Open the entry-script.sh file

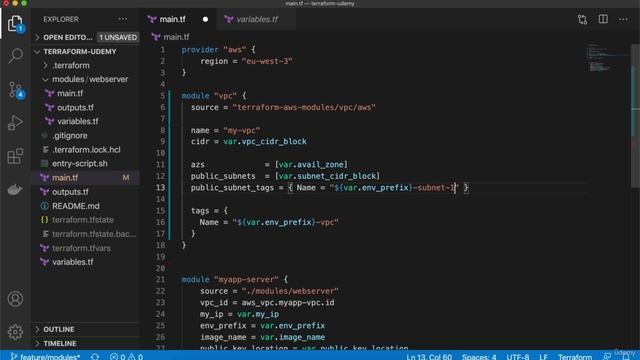click(x=80, y=163)
